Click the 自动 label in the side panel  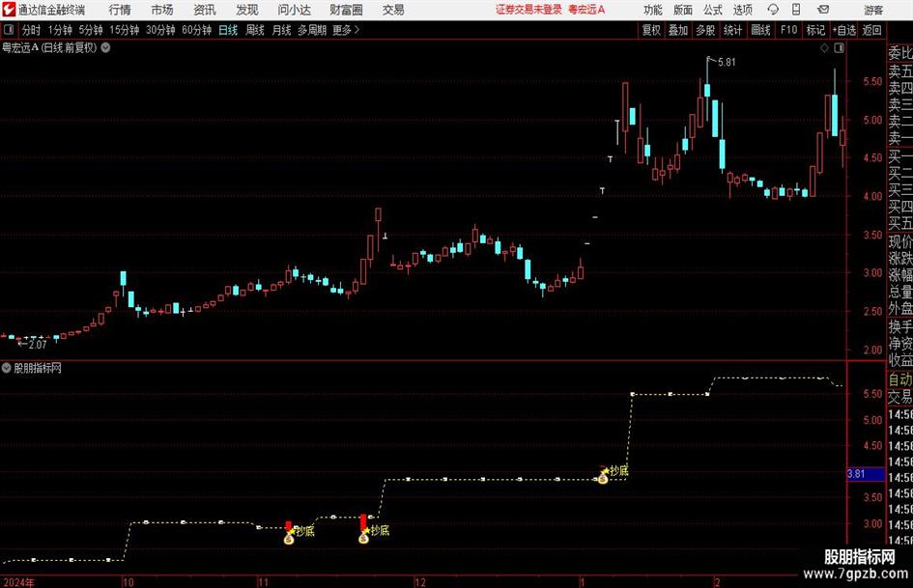tap(900, 379)
